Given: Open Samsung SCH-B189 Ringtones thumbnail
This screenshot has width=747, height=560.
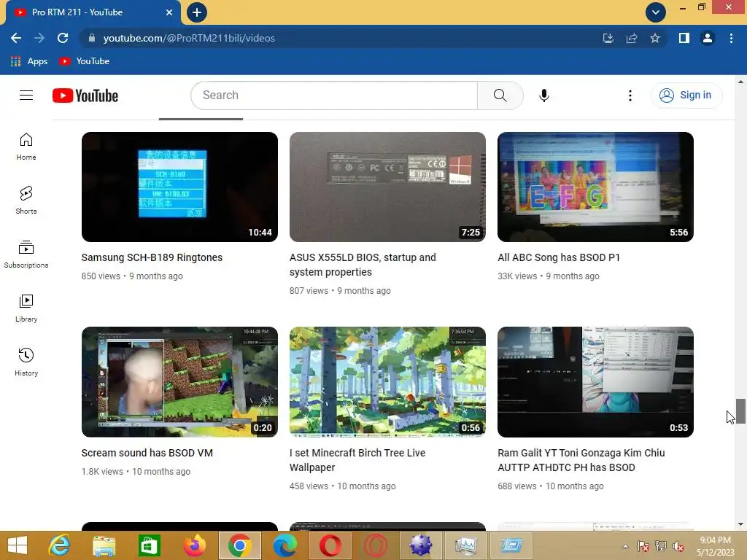Looking at the screenshot, I should pos(179,187).
